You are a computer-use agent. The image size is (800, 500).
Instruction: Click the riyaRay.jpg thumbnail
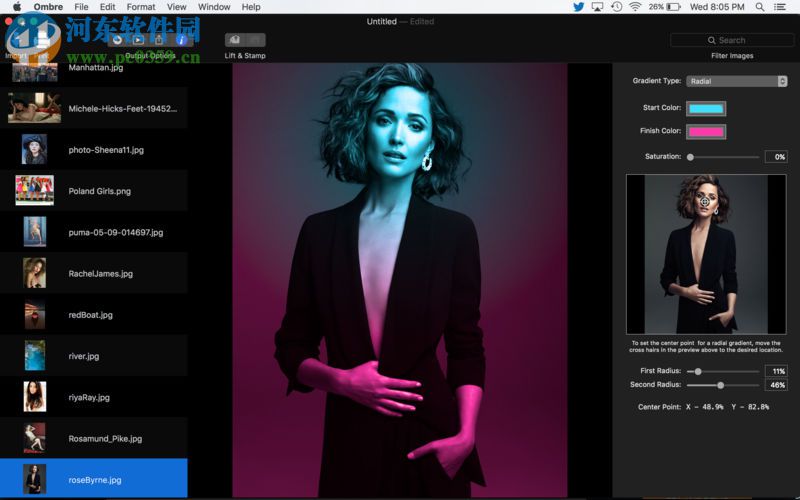35,396
